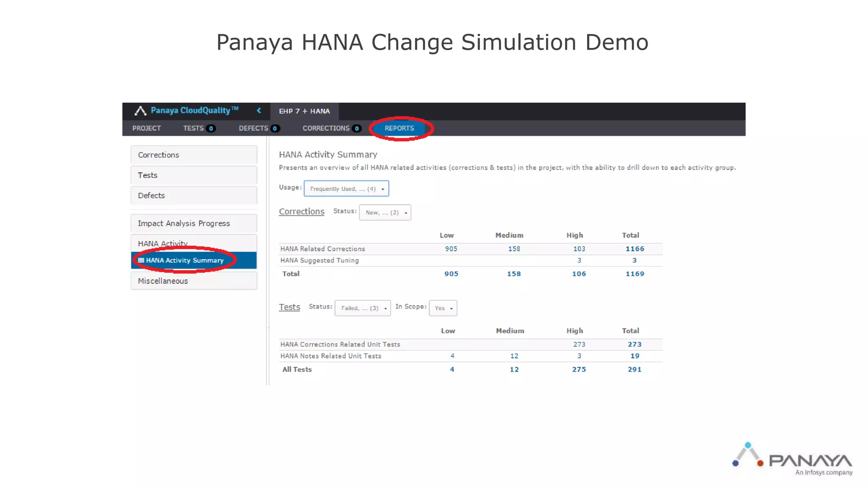Click the TESTS count badge
Image resolution: width=868 pixels, height=488 pixels.
click(x=211, y=128)
